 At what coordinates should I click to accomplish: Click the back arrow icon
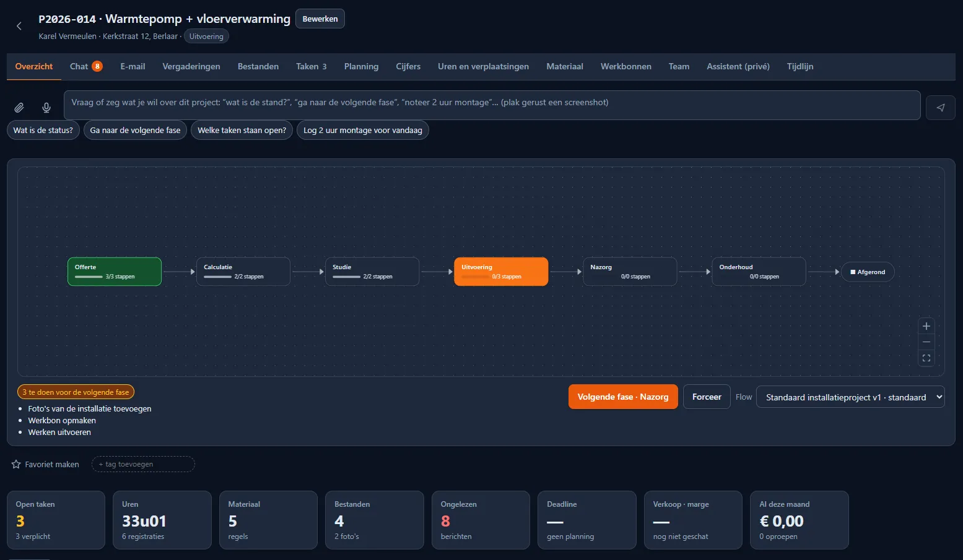(x=19, y=26)
